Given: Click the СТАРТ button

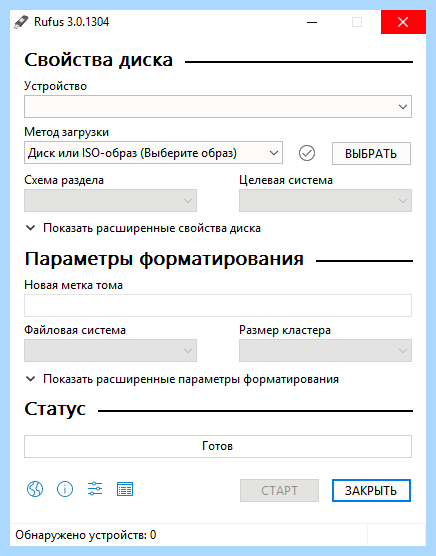Looking at the screenshot, I should 279,490.
